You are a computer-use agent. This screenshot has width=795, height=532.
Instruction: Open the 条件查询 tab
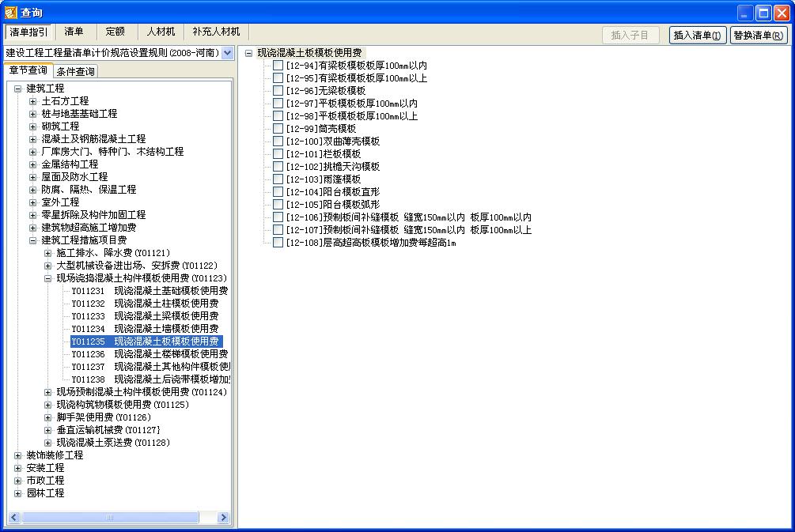pyautogui.click(x=76, y=72)
